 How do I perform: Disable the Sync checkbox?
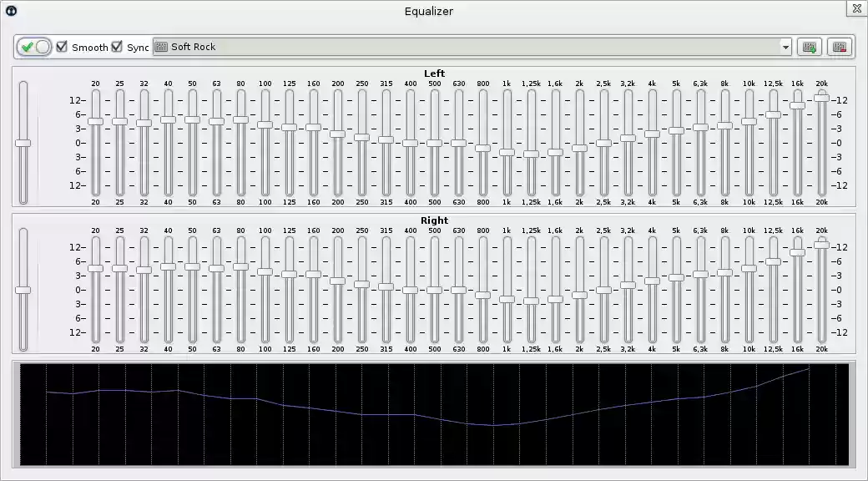(117, 48)
